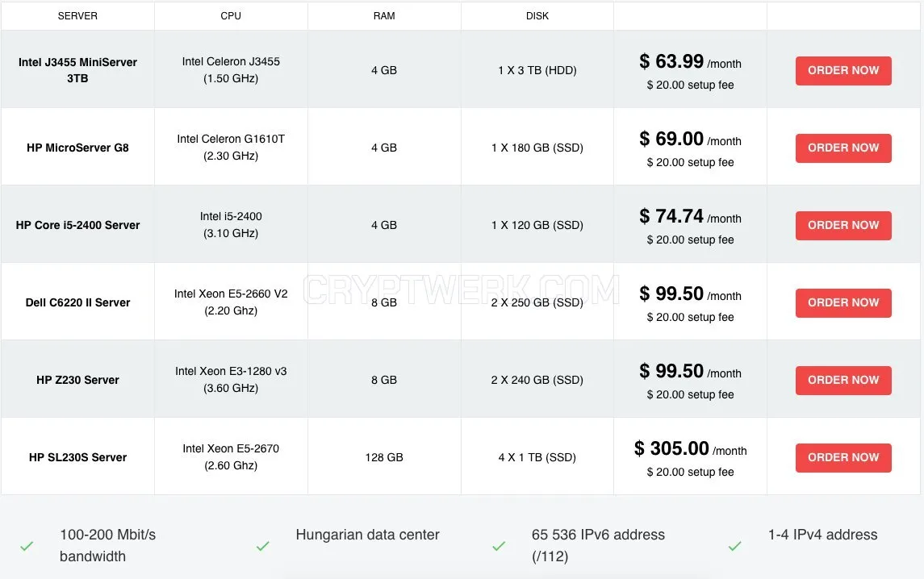Order the Dell C6220 II Server

click(843, 302)
